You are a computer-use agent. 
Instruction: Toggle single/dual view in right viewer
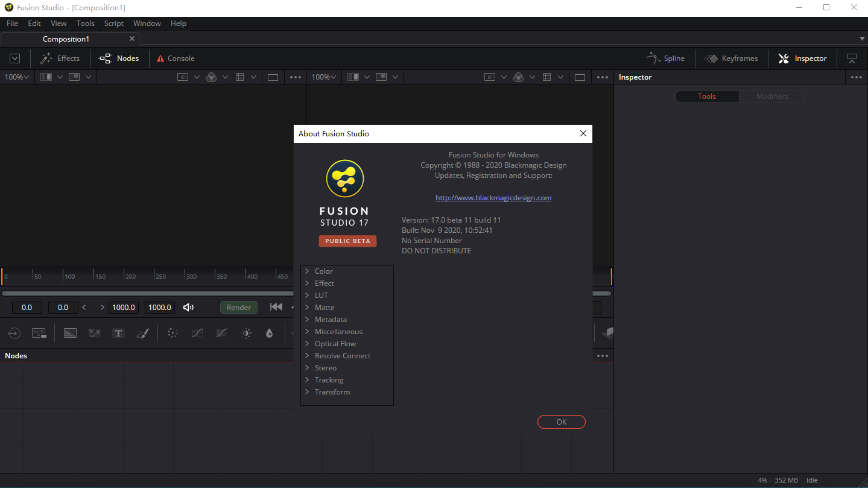click(580, 77)
